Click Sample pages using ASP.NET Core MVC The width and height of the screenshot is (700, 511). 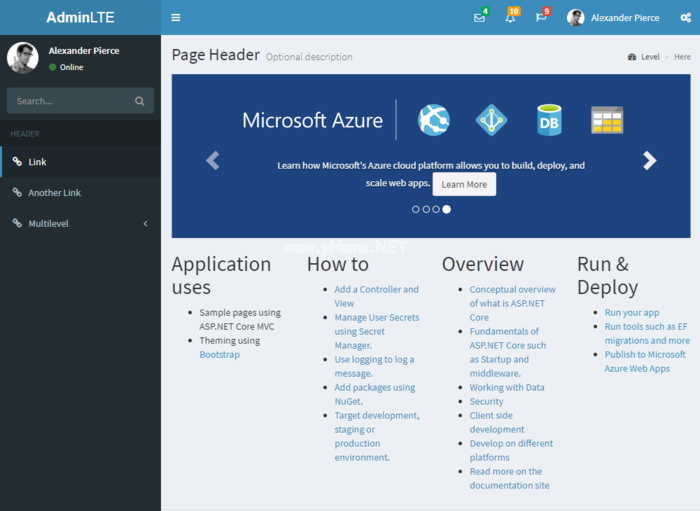click(240, 320)
